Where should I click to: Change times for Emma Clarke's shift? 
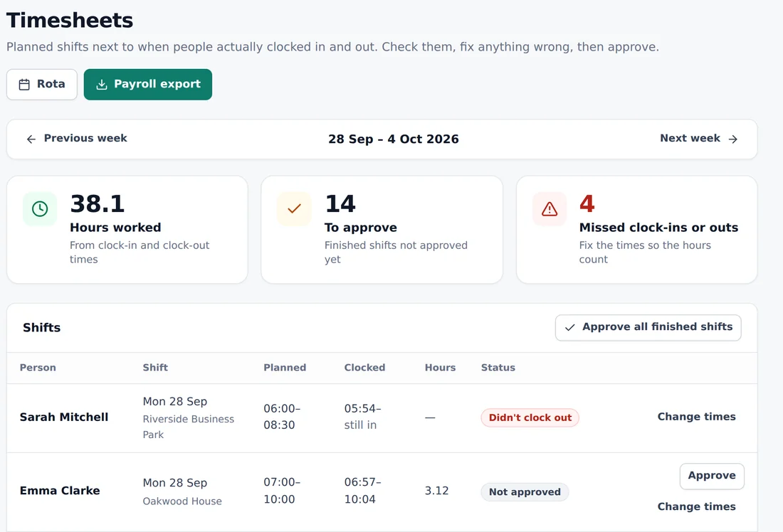[x=696, y=506]
